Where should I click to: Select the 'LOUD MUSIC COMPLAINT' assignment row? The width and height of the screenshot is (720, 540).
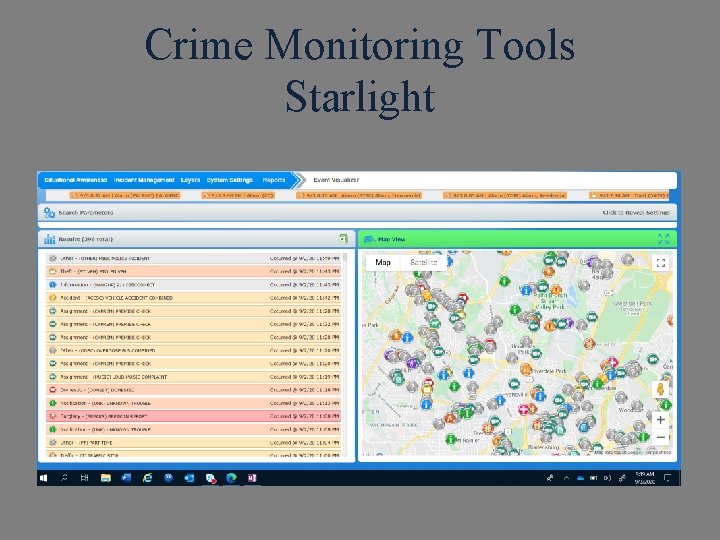(194, 377)
